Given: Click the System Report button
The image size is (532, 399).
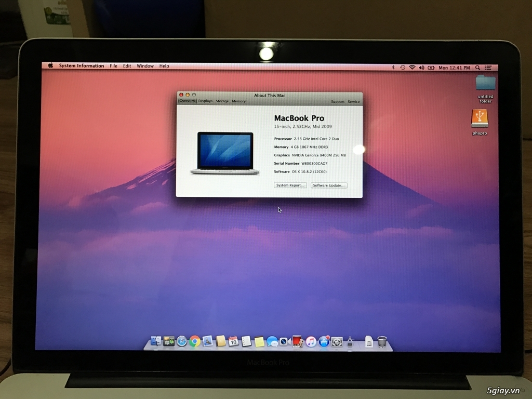Looking at the screenshot, I should (x=290, y=185).
